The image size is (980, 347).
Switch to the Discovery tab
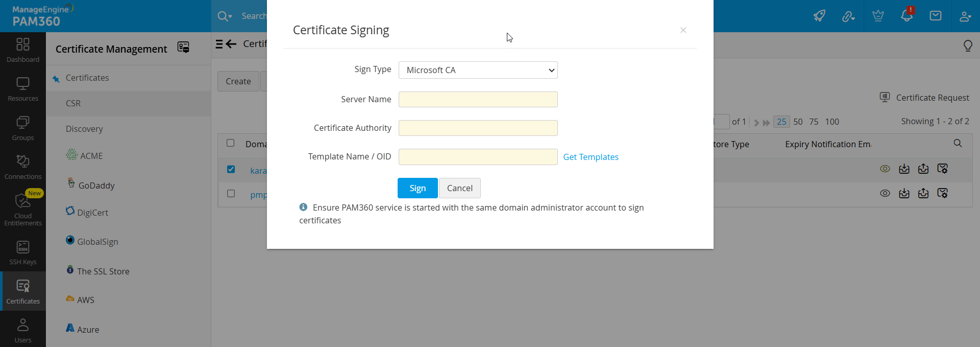pyautogui.click(x=84, y=129)
